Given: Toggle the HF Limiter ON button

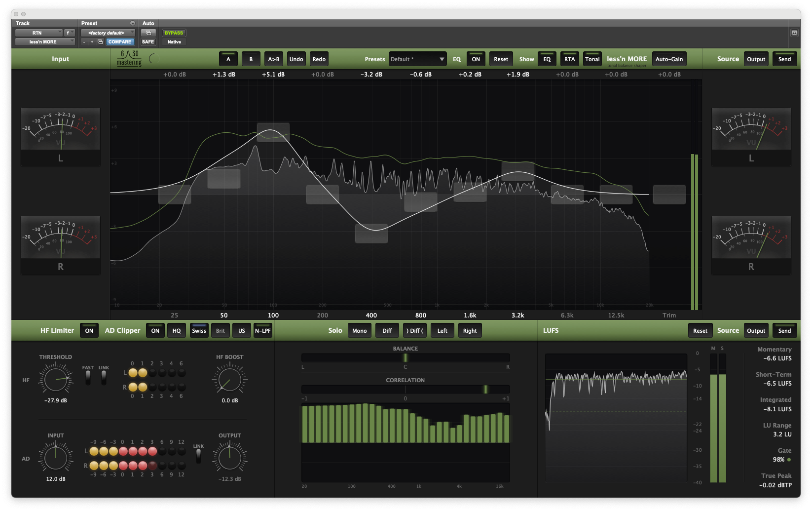Looking at the screenshot, I should click(x=89, y=331).
